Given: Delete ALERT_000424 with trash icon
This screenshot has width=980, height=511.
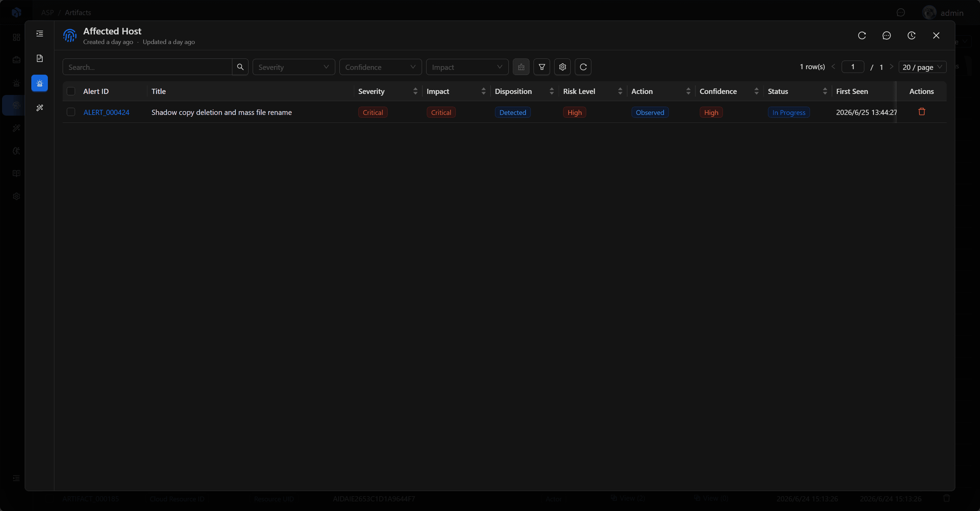Looking at the screenshot, I should (x=922, y=112).
